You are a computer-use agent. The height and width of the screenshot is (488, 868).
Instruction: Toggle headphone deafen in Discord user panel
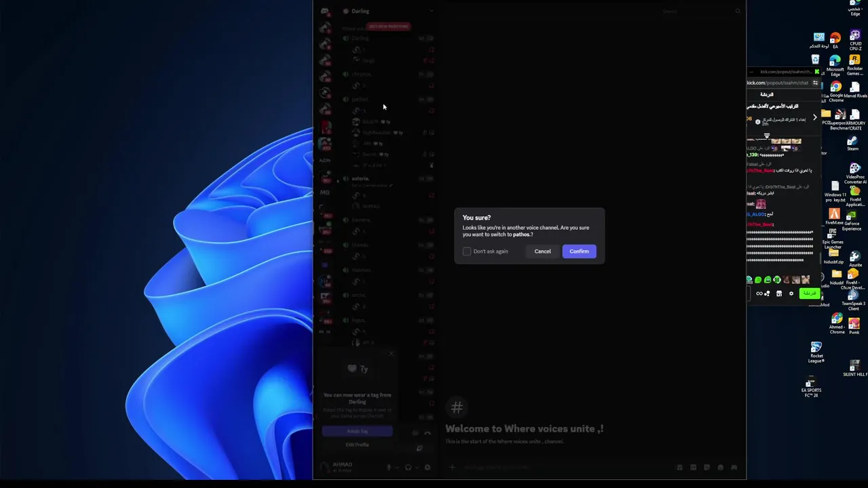click(x=408, y=467)
